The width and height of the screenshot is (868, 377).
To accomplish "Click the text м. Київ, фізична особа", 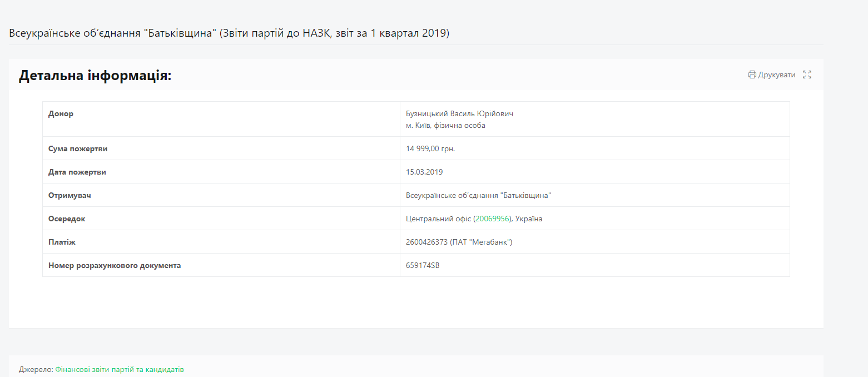I will (446, 126).
